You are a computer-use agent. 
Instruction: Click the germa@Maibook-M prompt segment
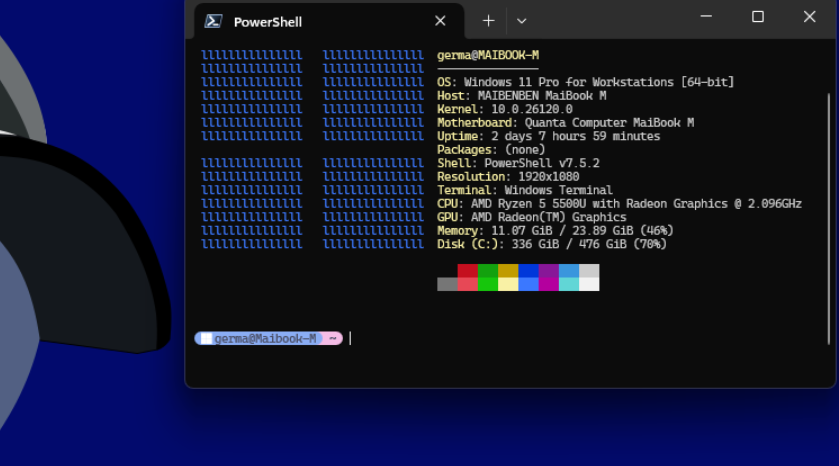coord(259,339)
